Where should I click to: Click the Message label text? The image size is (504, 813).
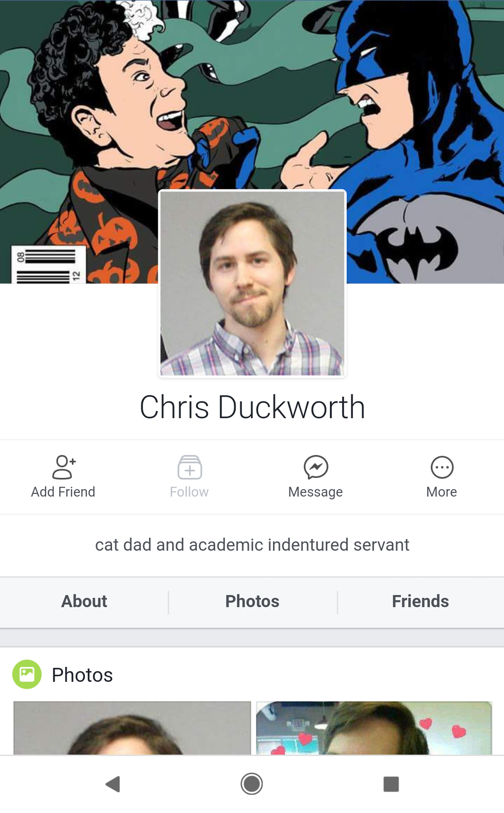pos(315,492)
